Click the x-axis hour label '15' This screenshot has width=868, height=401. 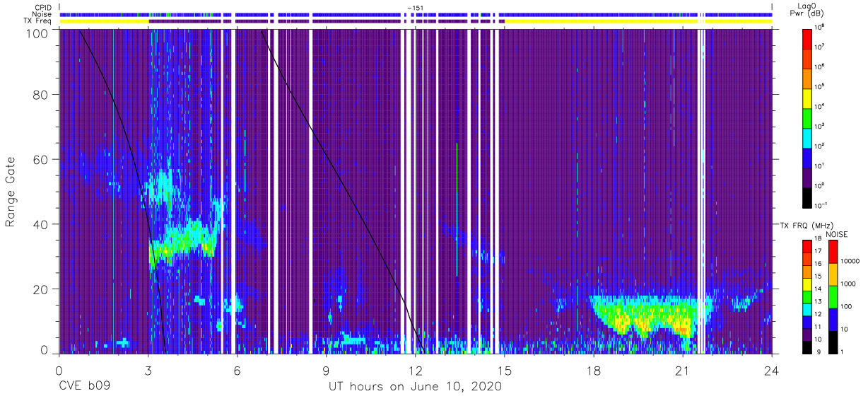[504, 370]
